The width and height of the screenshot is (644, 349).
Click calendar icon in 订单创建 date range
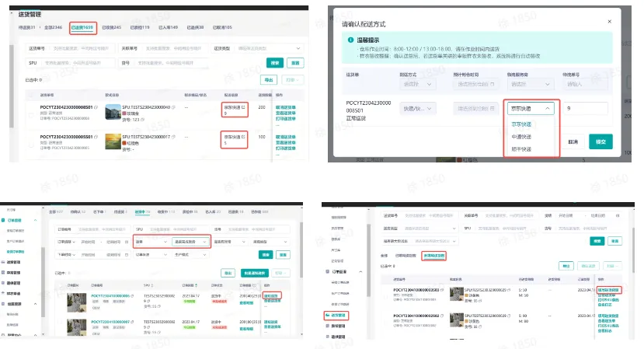(127, 242)
